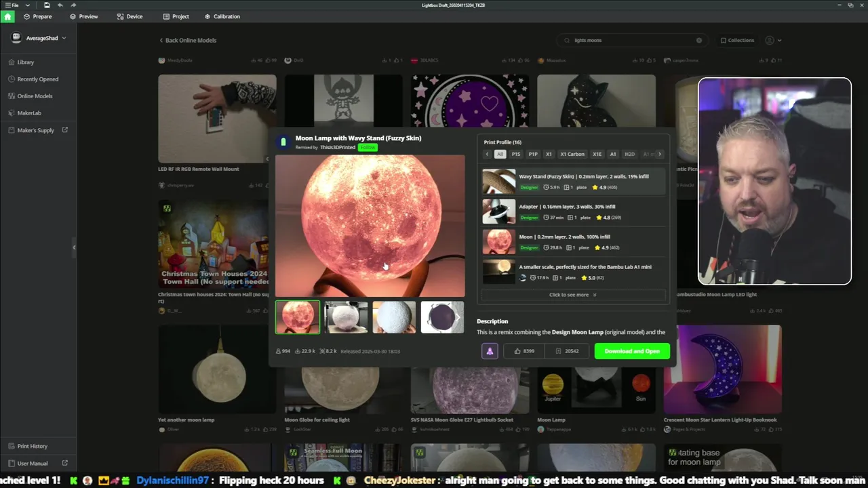Choose the Adapter 0.16mm print profile
Viewport: 868px width, 488px height.
(574, 211)
